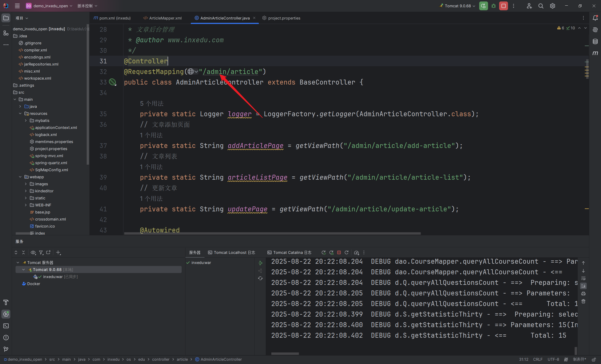
Task: Collapse the webapp folder node
Action: (20, 177)
